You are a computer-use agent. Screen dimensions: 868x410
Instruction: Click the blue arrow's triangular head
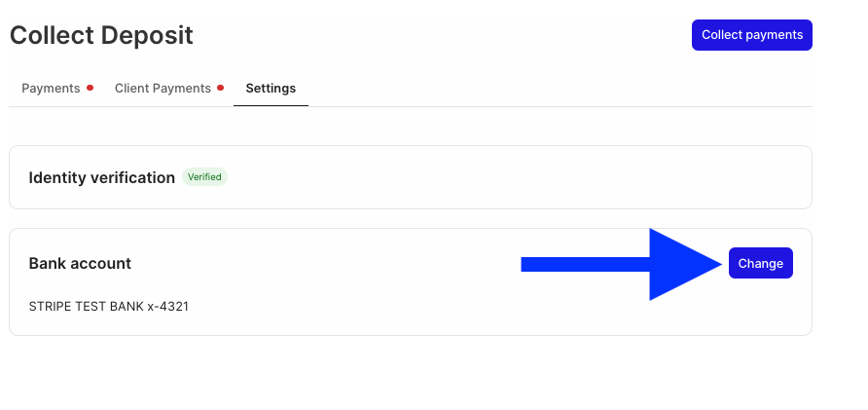[681, 264]
